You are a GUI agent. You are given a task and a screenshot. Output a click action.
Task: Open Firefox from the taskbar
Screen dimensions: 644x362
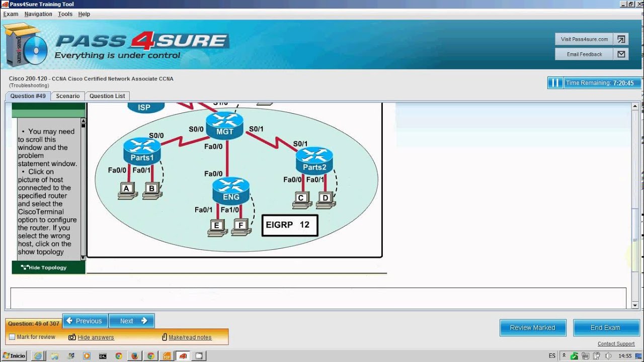click(x=134, y=356)
